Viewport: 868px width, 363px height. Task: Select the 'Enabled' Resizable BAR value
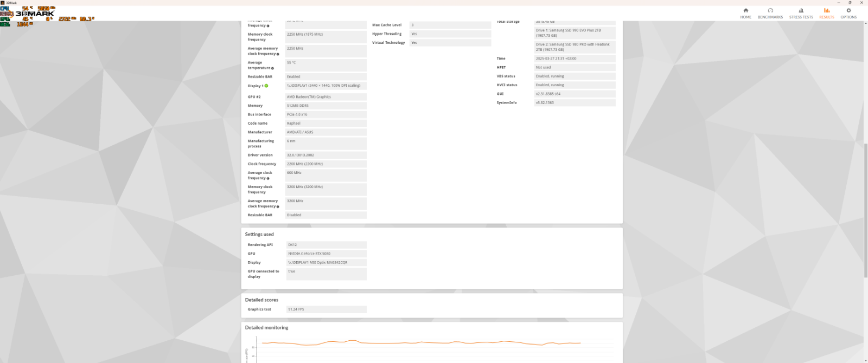(x=325, y=77)
